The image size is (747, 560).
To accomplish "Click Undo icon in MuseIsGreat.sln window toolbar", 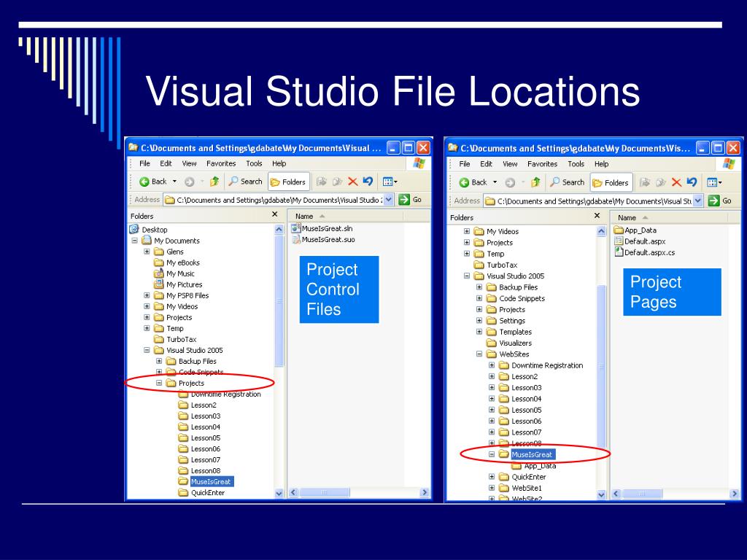I will (x=368, y=182).
